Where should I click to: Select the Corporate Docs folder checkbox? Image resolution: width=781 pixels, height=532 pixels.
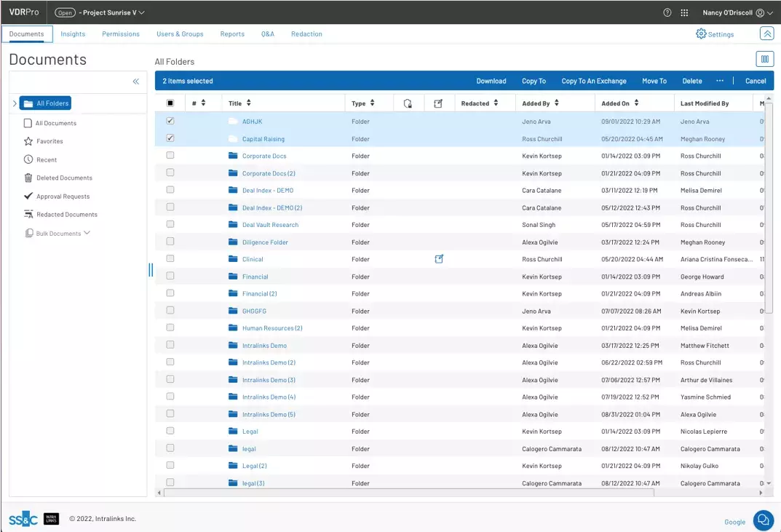pos(170,156)
